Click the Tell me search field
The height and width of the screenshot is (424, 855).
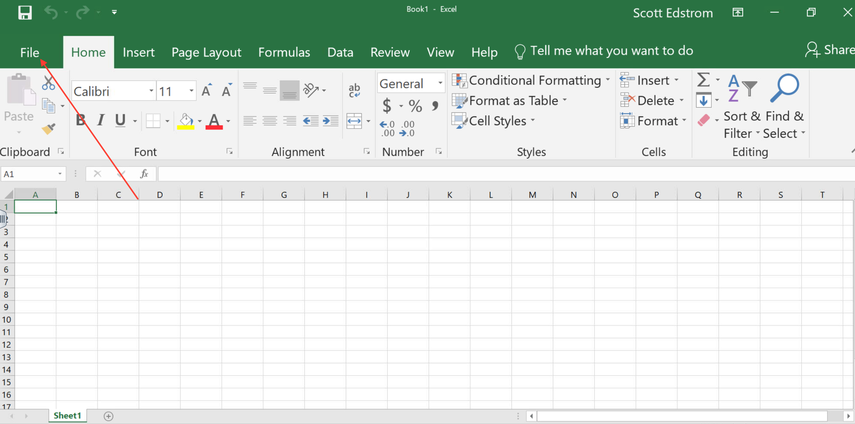coord(611,51)
